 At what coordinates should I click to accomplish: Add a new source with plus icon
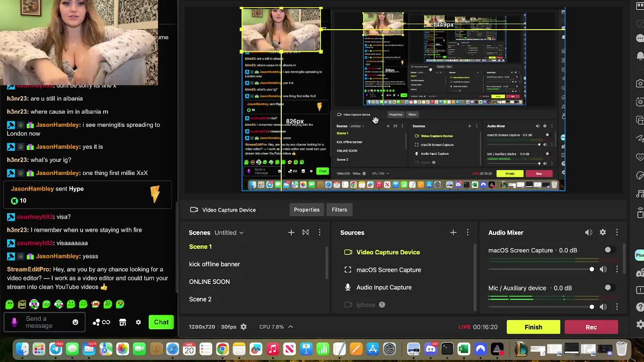[453, 232]
